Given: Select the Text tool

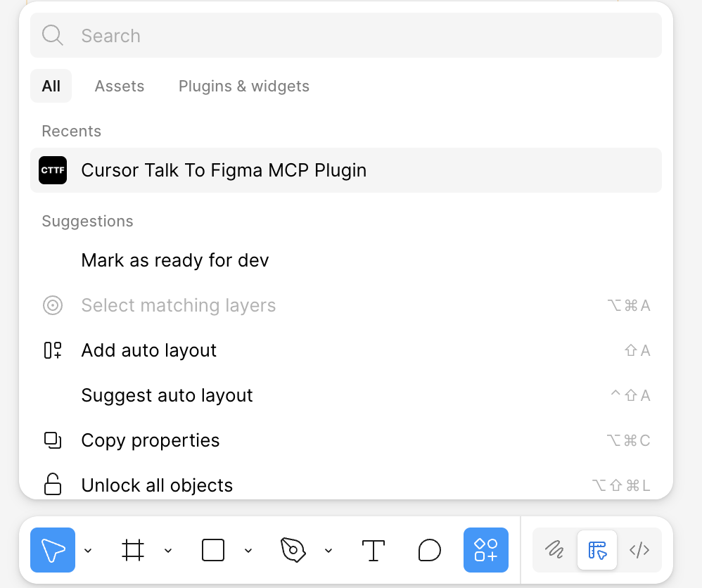Looking at the screenshot, I should pos(374,550).
